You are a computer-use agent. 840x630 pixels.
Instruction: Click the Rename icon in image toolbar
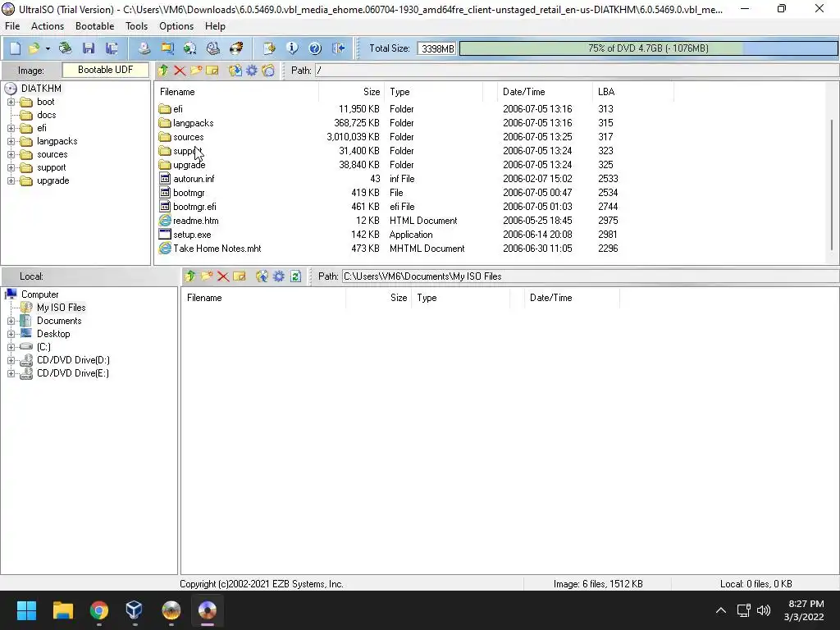pyautogui.click(x=212, y=71)
